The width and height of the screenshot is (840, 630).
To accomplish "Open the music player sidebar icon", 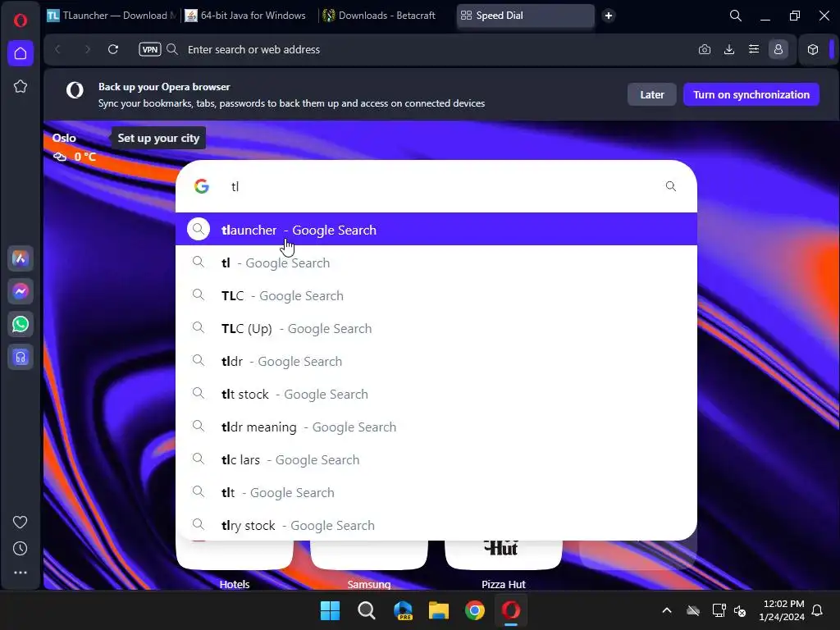I will click(21, 357).
